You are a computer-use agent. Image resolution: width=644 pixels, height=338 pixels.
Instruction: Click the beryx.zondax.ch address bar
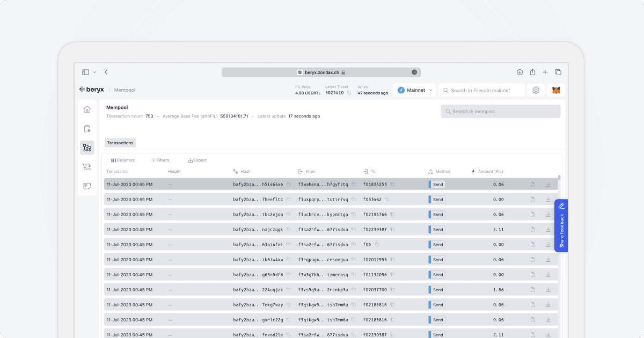[321, 72]
